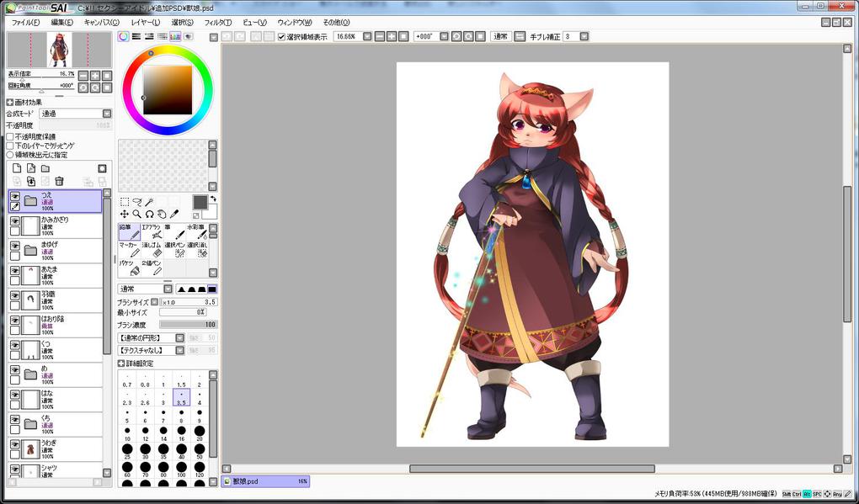
Task: Create a new linework layer
Action: (x=31, y=168)
